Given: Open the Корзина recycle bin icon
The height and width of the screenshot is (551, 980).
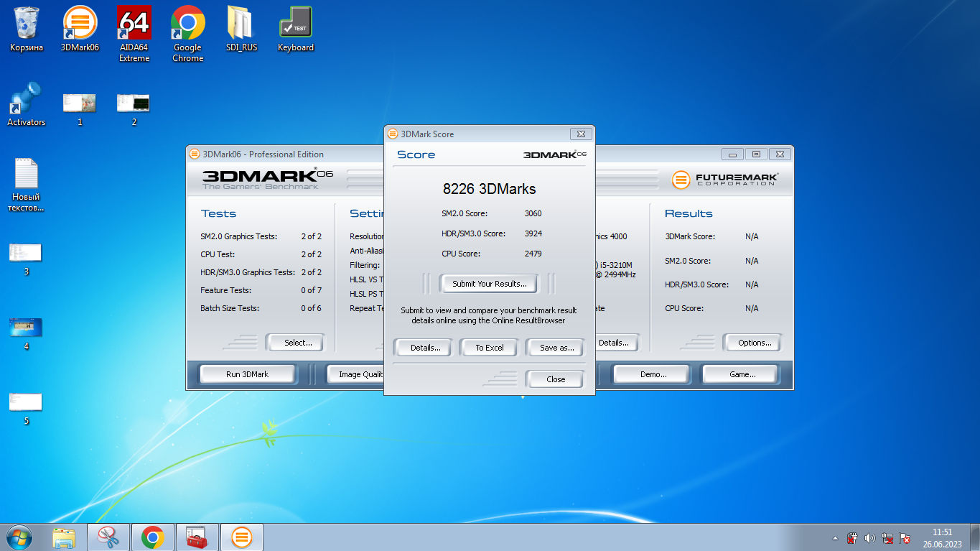Looking at the screenshot, I should (x=27, y=29).
